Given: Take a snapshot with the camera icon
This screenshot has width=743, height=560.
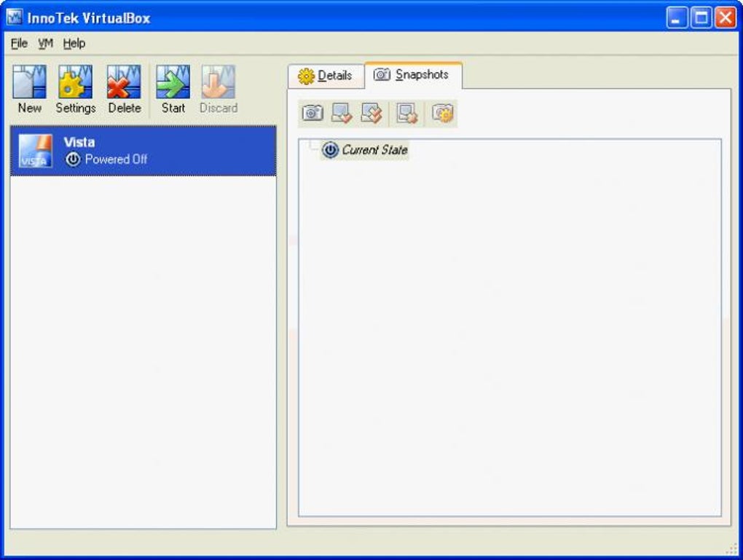Looking at the screenshot, I should (312, 113).
